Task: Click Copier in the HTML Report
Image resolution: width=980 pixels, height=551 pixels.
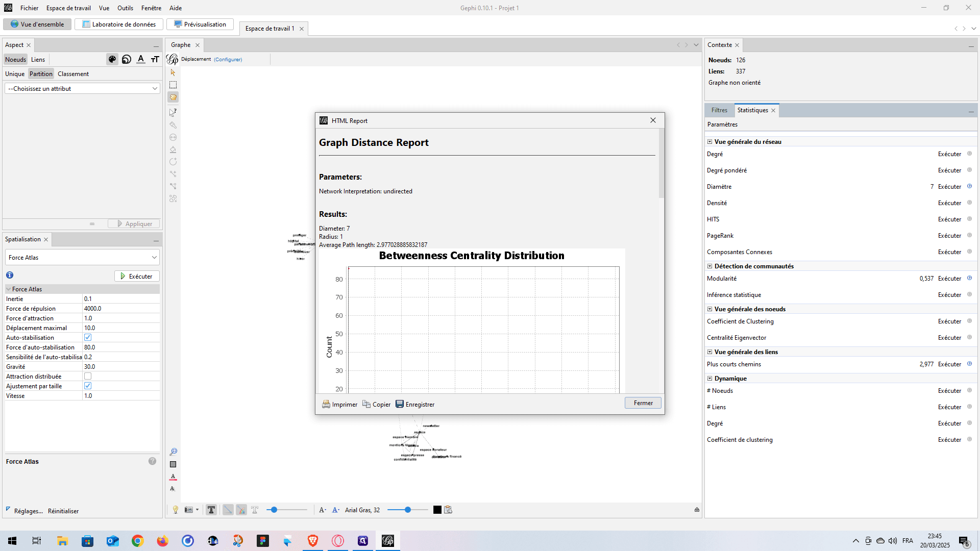Action: (377, 404)
